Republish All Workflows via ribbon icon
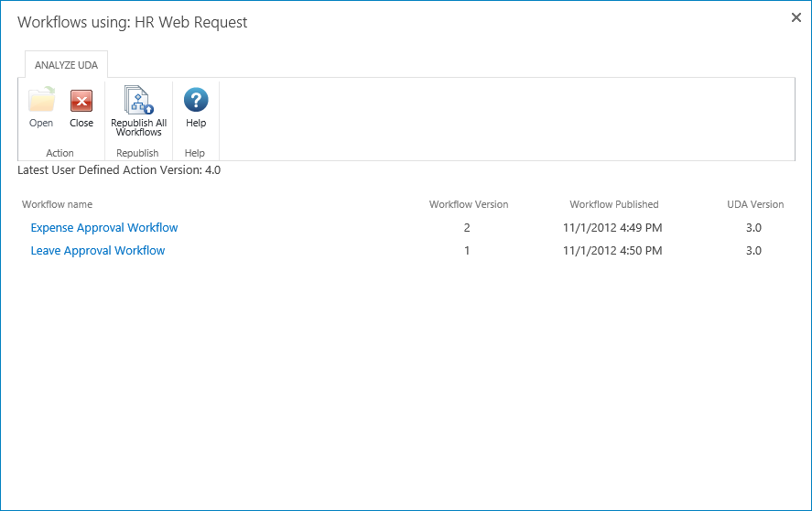 click(x=138, y=101)
